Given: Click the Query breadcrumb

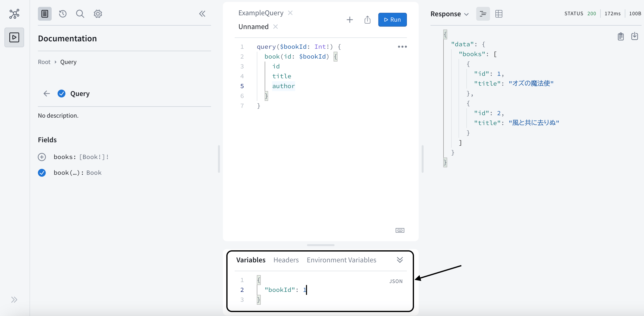Looking at the screenshot, I should pyautogui.click(x=68, y=62).
